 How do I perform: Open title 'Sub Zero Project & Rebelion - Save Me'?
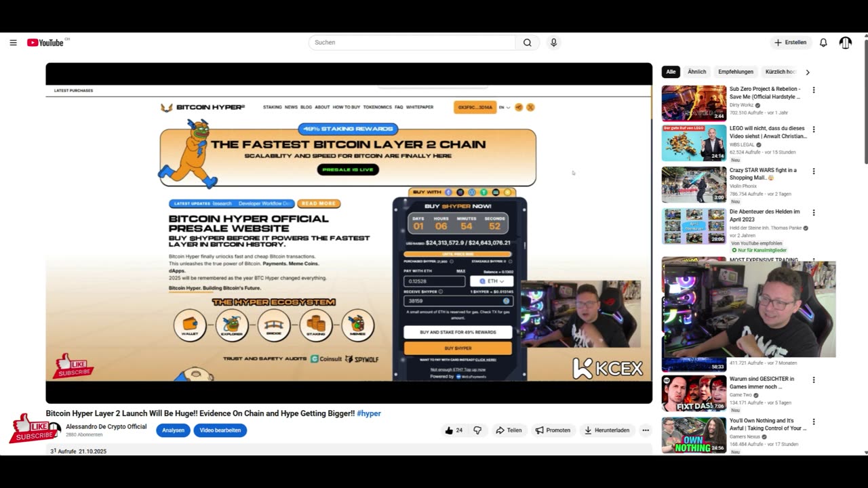click(x=765, y=93)
